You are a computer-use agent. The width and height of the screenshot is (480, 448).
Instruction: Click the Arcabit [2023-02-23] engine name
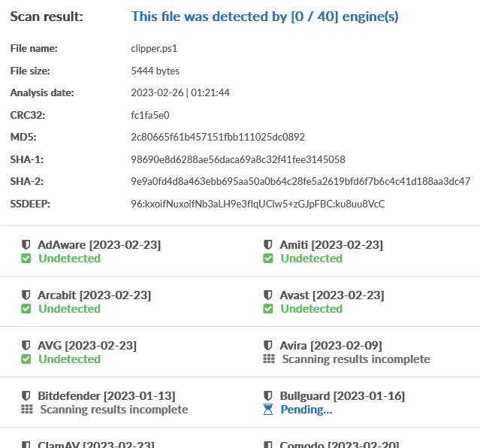pos(95,295)
